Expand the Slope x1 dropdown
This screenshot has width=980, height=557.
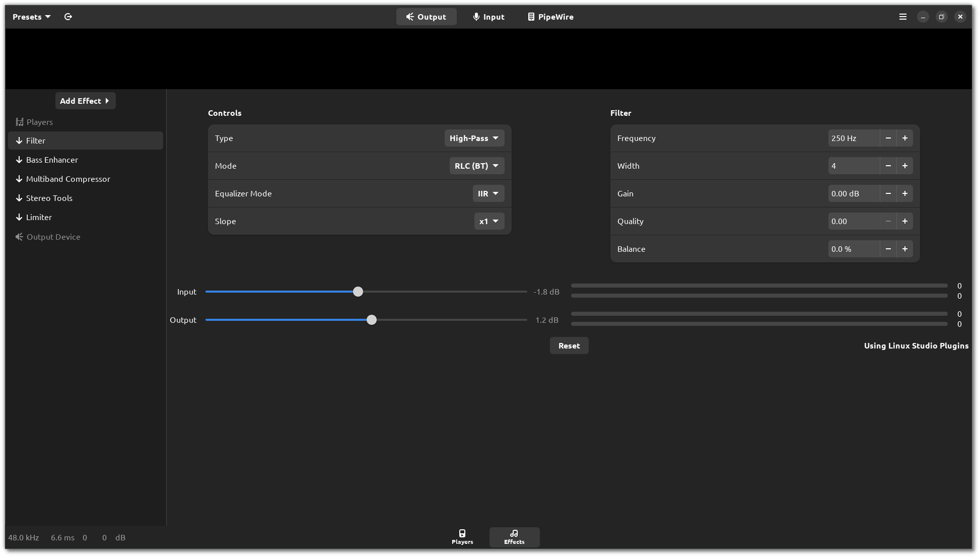(488, 221)
